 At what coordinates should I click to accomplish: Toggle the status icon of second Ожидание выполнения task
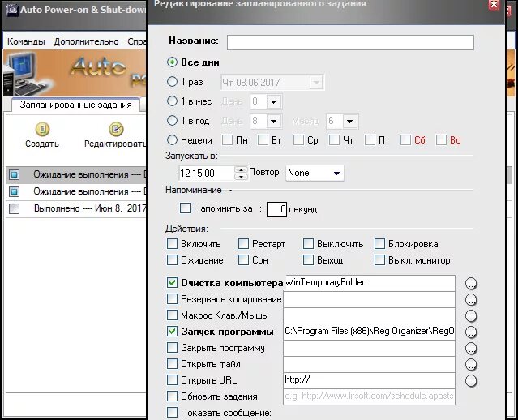click(15, 191)
